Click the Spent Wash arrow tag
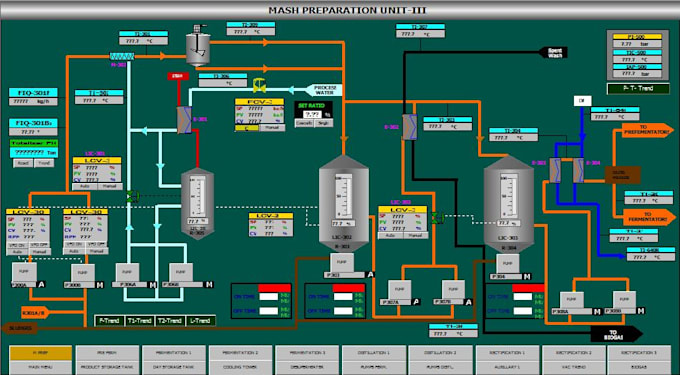Image resolution: width=680 pixels, height=375 pixels. (553, 52)
